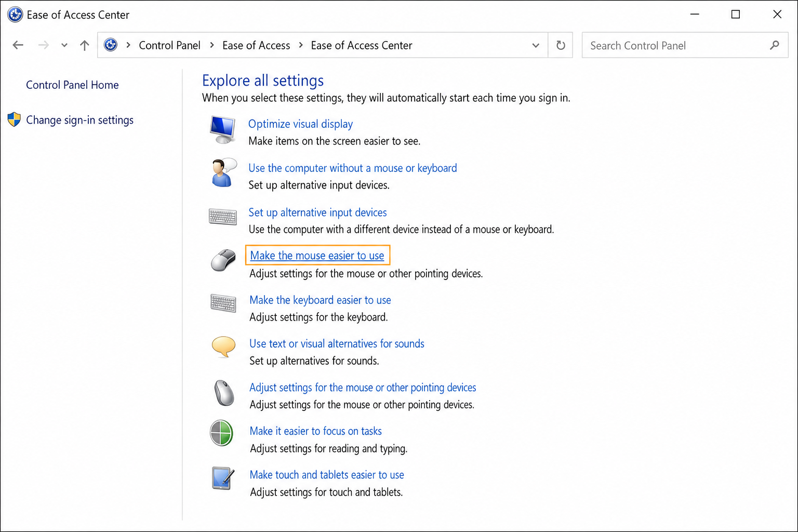Open Set up alternative input devices link

[317, 212]
